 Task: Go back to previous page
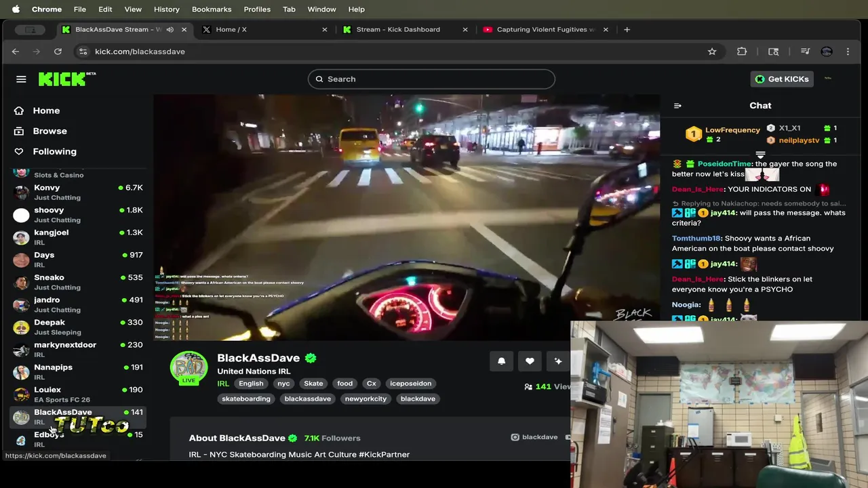coord(16,52)
